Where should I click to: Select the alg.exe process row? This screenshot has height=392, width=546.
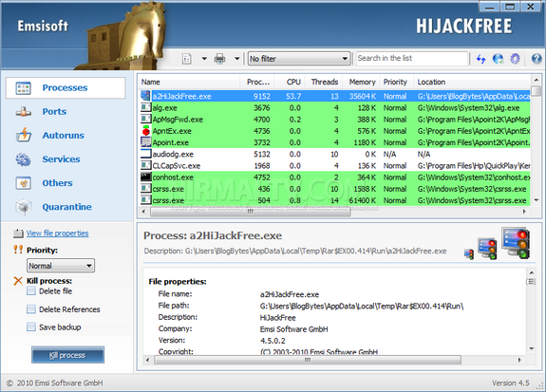335,108
